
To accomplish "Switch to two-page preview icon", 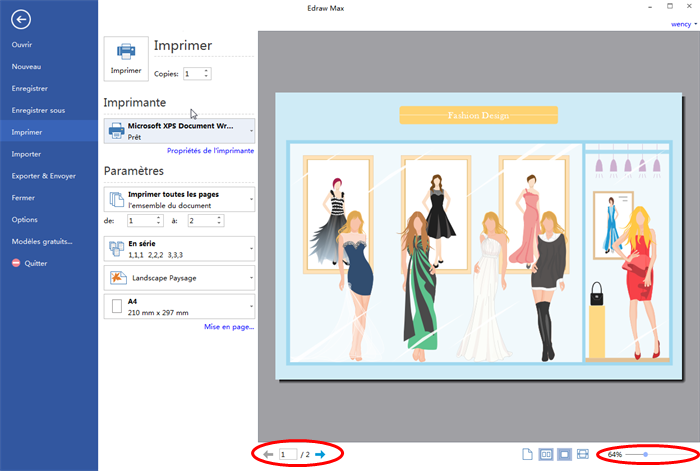I will click(546, 455).
